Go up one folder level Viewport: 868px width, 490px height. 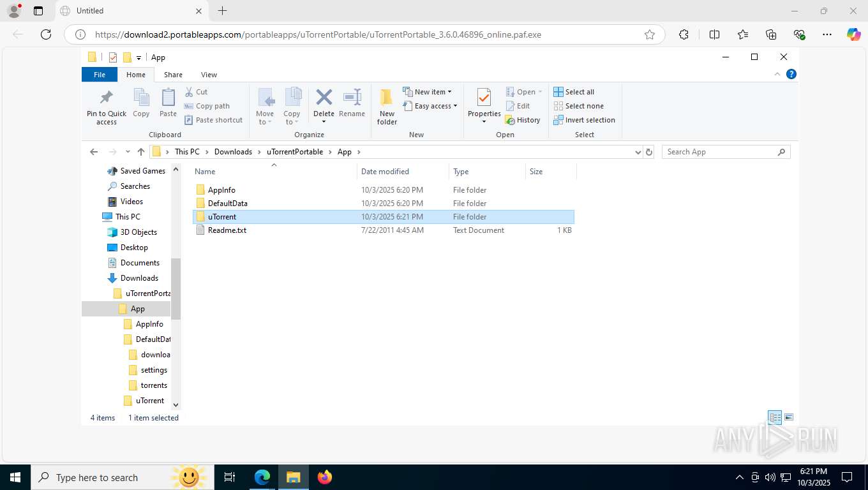point(141,152)
